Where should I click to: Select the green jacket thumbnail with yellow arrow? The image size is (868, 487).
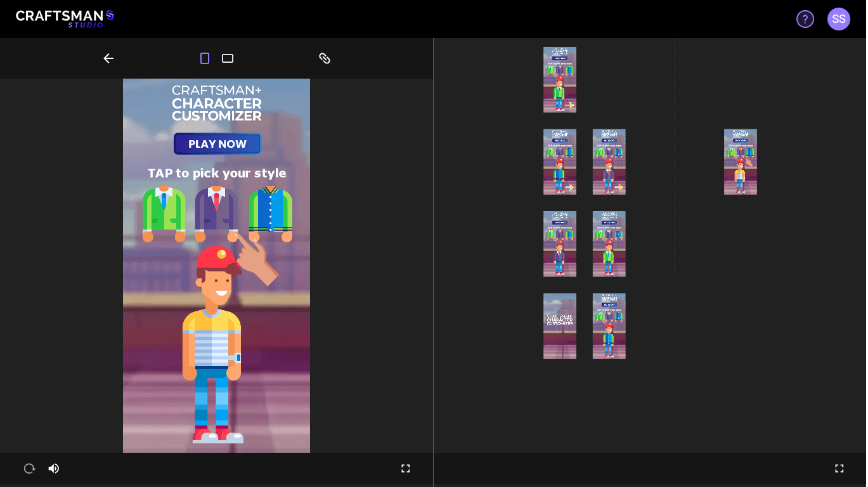(560, 80)
